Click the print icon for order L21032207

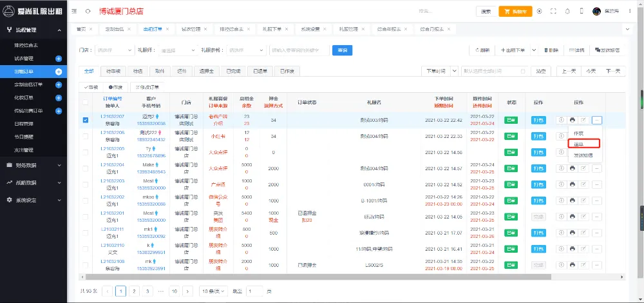[x=572, y=119]
